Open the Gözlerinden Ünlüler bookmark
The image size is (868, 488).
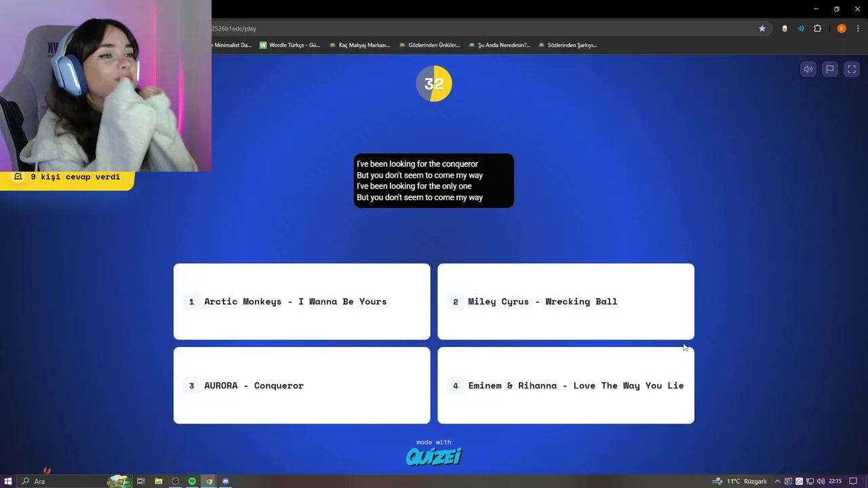coord(429,45)
